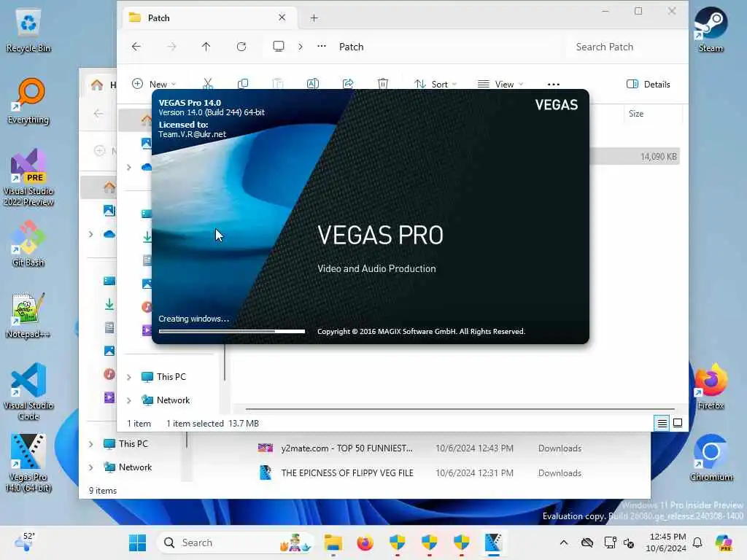Image resolution: width=747 pixels, height=560 pixels.
Task: Click the Size column header
Action: pos(636,114)
